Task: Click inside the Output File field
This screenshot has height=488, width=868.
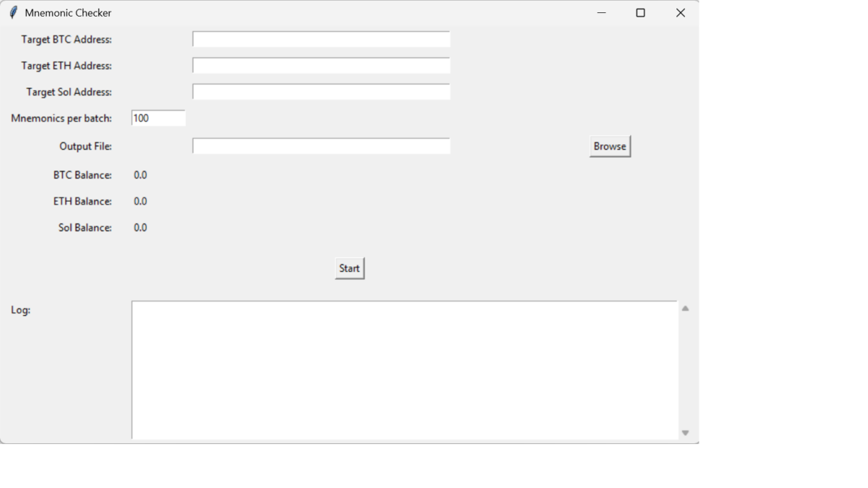Action: (321, 146)
